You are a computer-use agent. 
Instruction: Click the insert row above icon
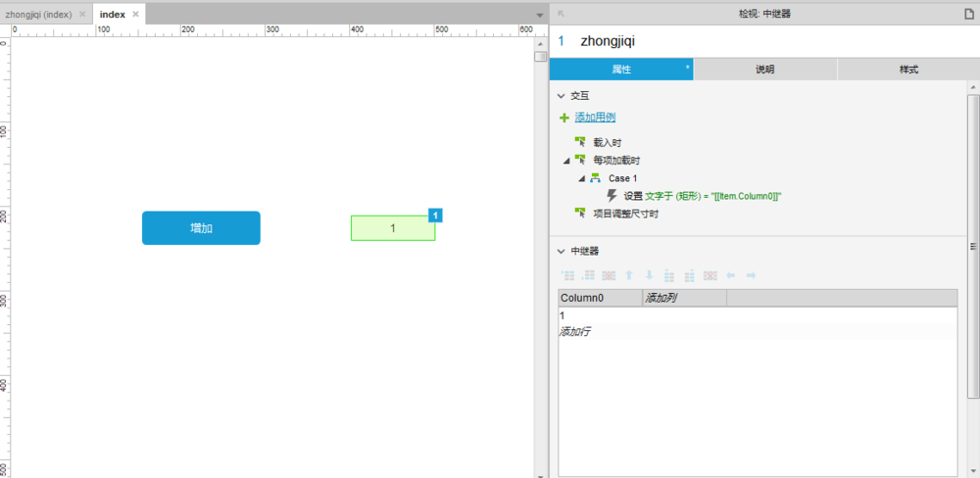(x=567, y=275)
